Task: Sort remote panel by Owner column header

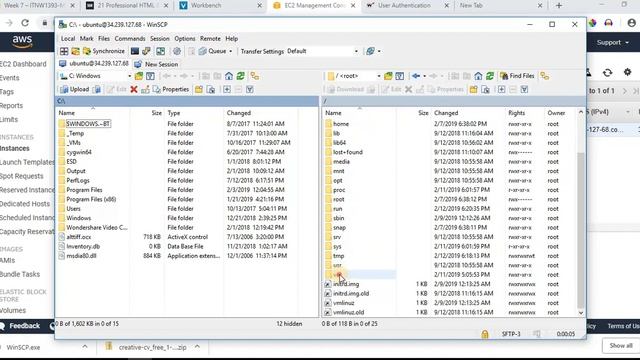Action: 560,113
